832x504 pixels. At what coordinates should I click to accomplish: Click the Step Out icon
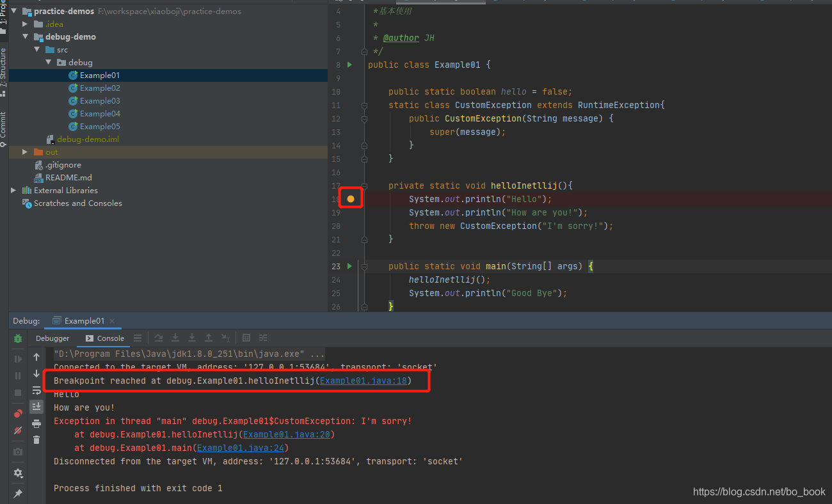[209, 338]
